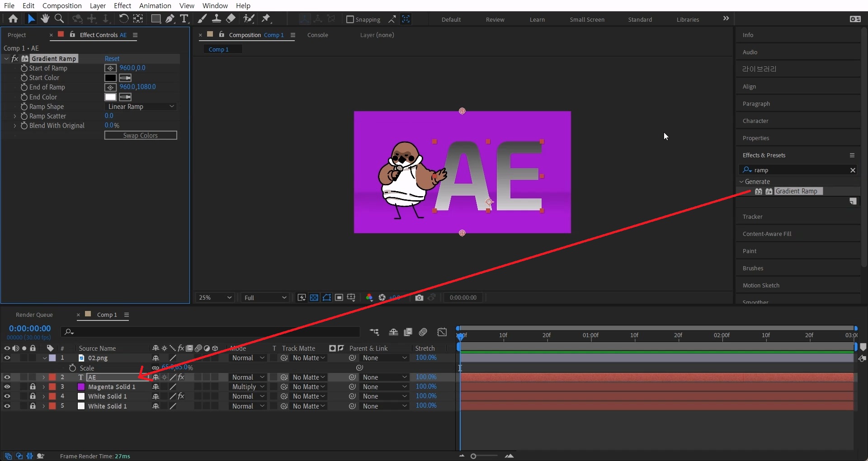868x461 pixels.
Task: Select the Rectangle shape tool
Action: click(156, 19)
